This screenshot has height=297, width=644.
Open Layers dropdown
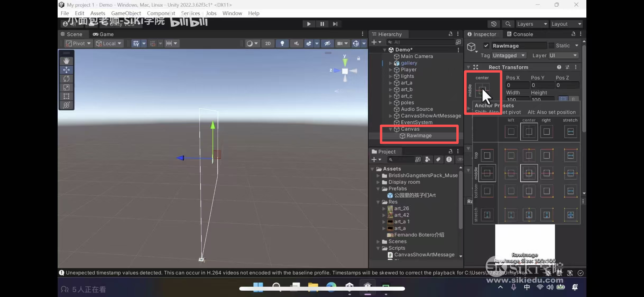point(532,24)
